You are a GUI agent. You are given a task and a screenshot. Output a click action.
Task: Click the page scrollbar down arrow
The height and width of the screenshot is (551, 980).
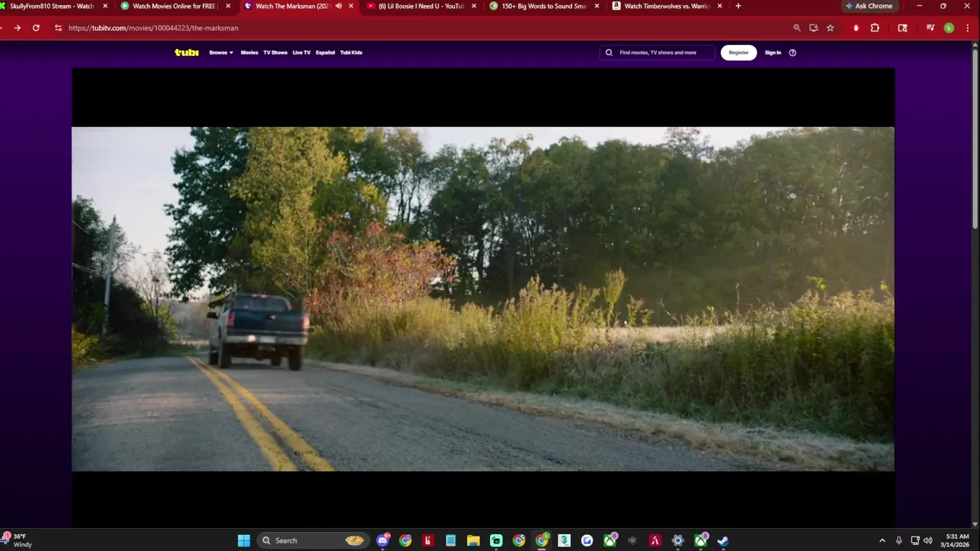(975, 524)
